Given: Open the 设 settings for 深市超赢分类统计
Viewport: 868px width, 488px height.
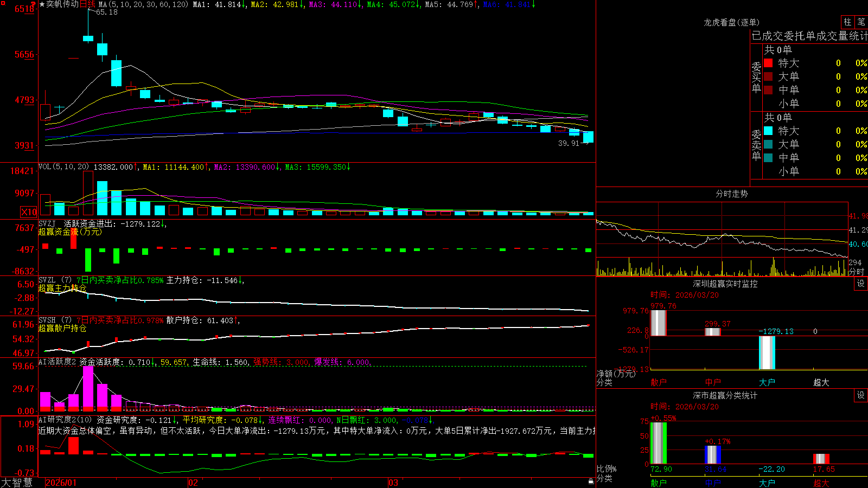Looking at the screenshot, I should point(861,395).
